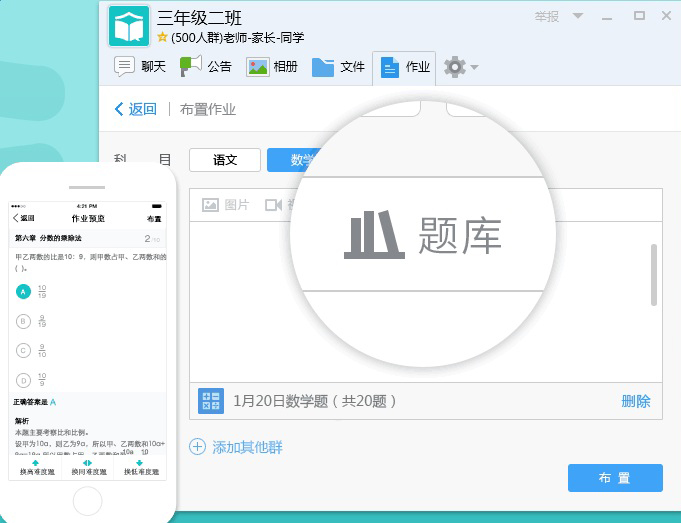
Task: Click the 文件 folder icon
Action: click(x=322, y=67)
